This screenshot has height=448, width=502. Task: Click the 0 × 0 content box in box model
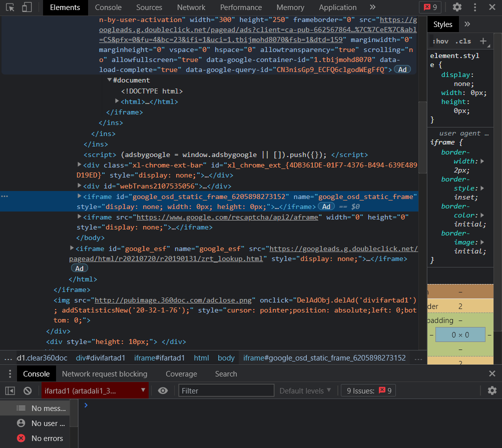[460, 335]
